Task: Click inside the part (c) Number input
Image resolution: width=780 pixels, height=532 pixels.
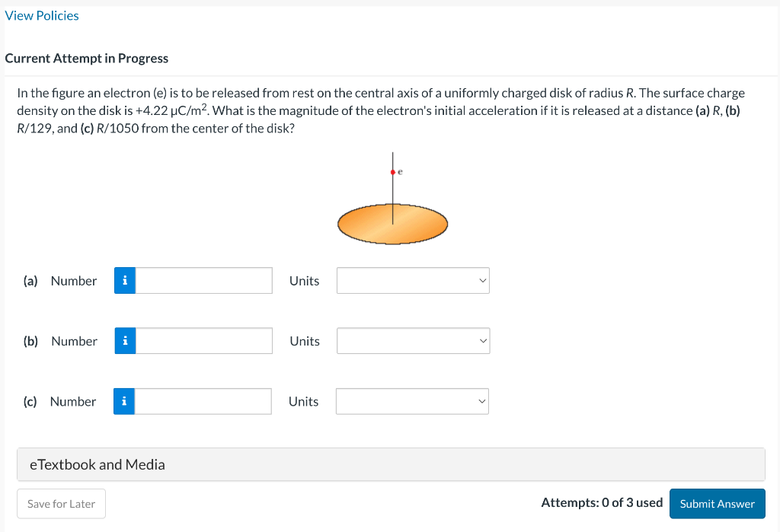Action: tap(203, 401)
